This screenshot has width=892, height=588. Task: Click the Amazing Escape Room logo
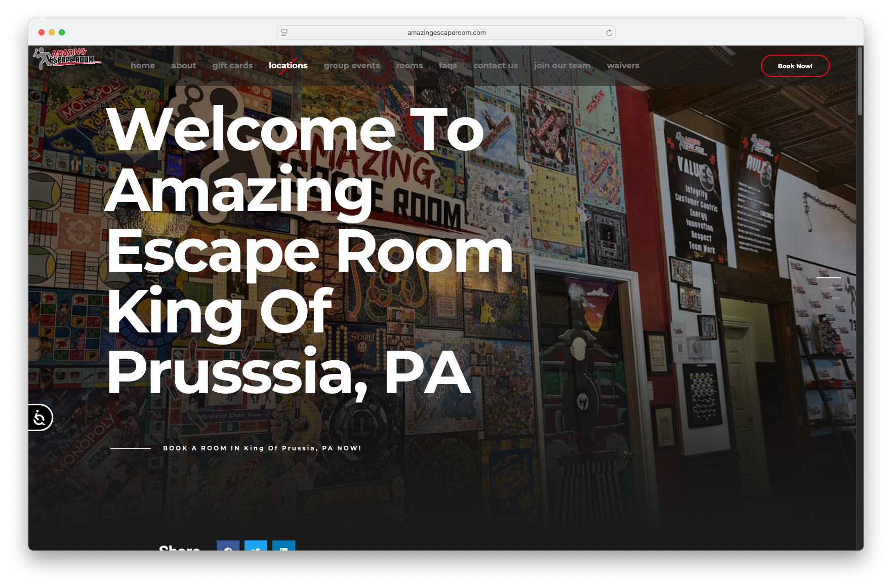tap(67, 59)
